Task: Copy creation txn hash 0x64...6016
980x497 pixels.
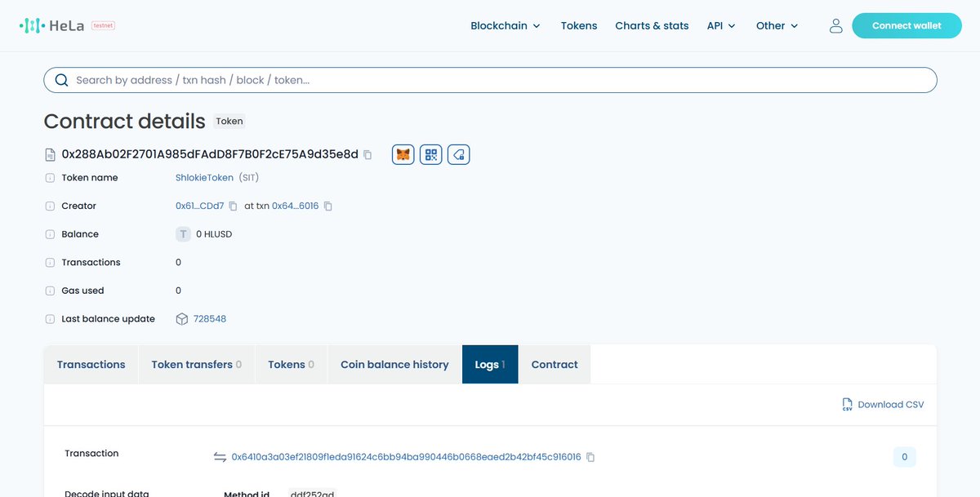Action: 328,206
